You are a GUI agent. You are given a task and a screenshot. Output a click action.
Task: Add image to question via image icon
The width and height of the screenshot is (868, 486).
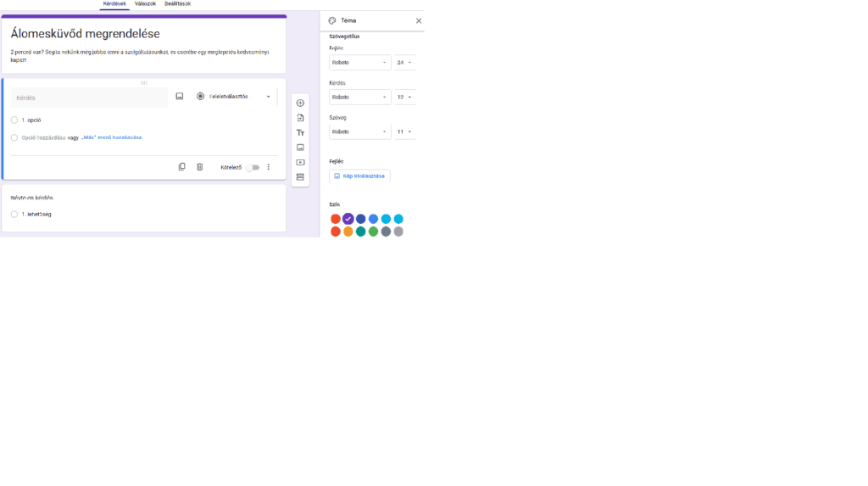point(180,97)
